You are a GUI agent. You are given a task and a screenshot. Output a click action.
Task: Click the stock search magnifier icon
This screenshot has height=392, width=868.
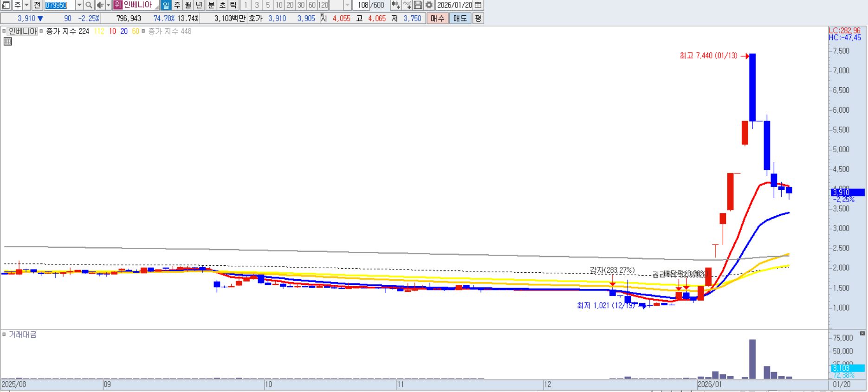(x=89, y=5)
